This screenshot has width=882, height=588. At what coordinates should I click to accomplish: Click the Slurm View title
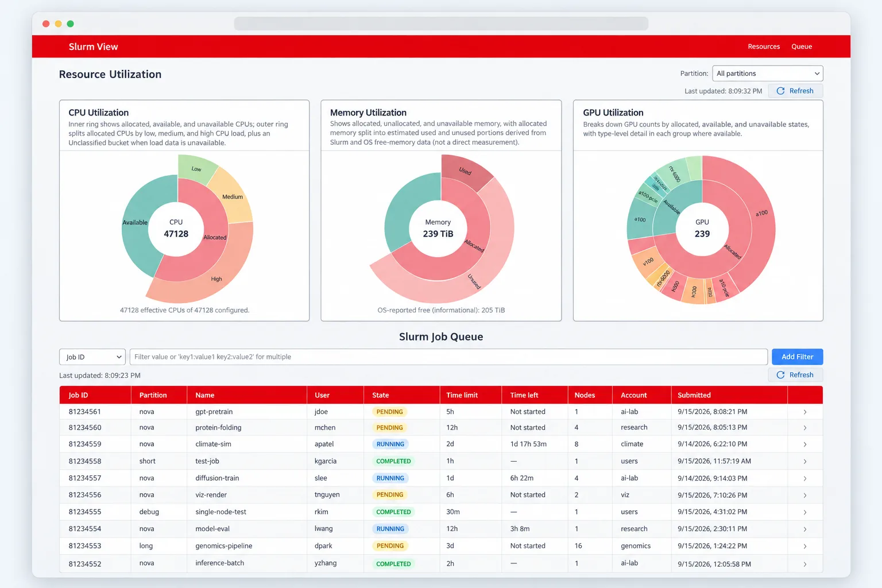pos(93,47)
